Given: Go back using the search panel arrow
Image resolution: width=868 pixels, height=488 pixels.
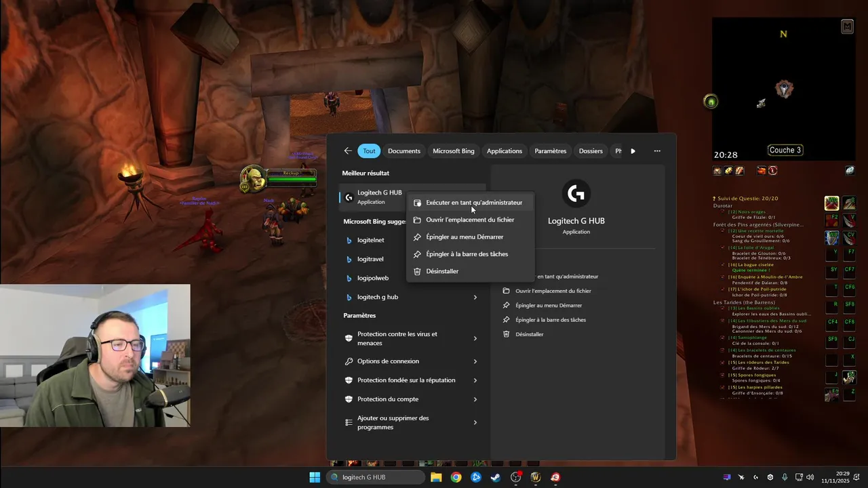Looking at the screenshot, I should [x=348, y=151].
